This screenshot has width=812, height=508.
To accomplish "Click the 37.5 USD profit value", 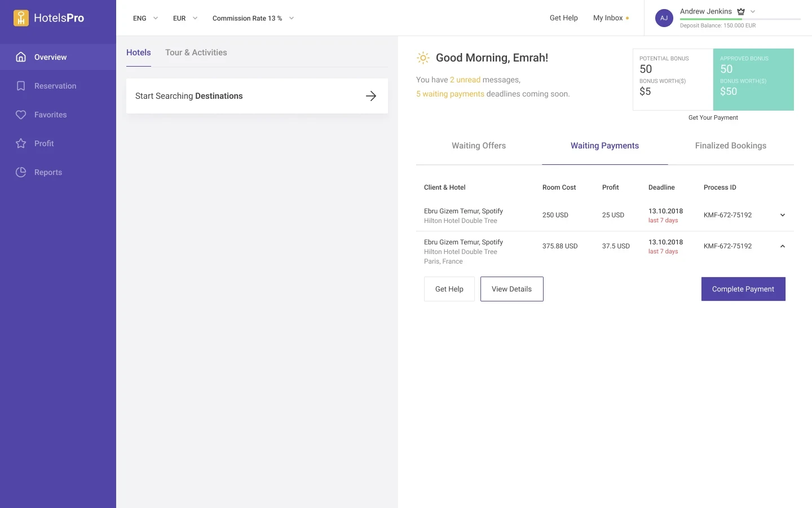I will 616,246.
